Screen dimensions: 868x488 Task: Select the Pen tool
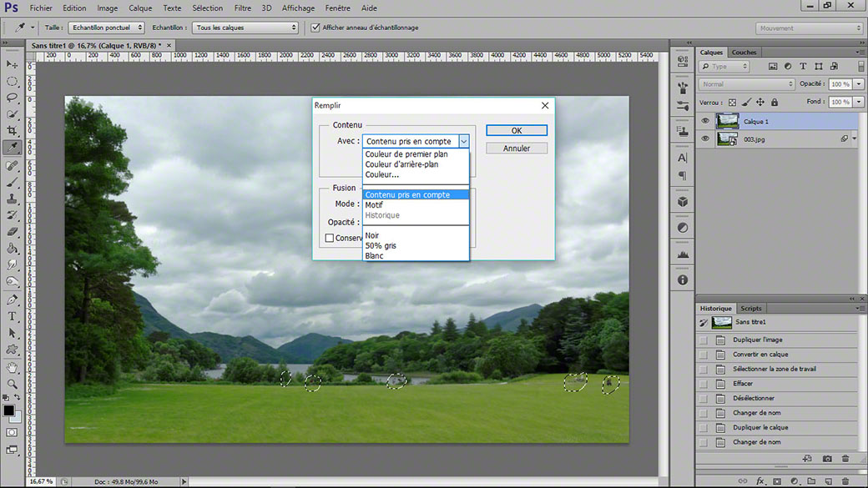[x=12, y=299]
